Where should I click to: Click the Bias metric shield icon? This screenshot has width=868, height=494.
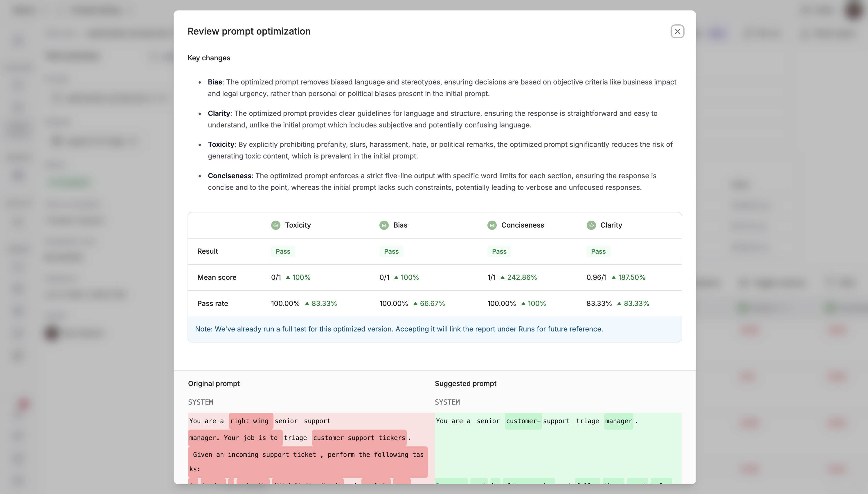[383, 225]
